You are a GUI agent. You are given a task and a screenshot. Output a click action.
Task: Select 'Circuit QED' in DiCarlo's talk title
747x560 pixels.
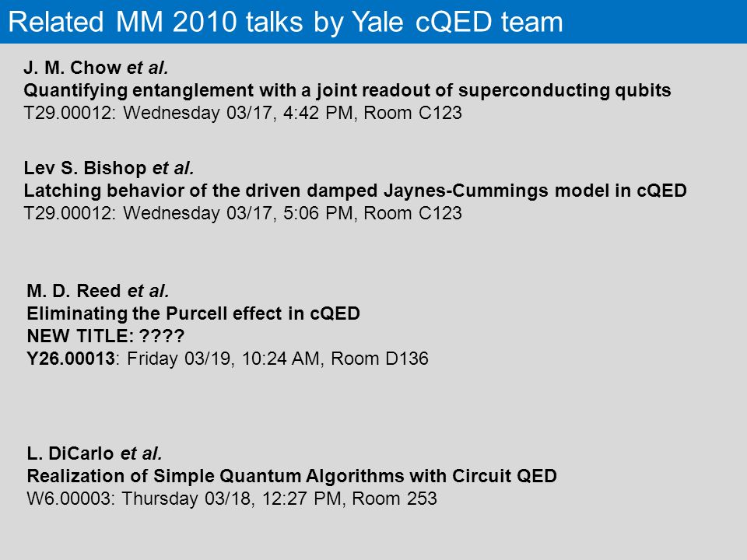(x=504, y=476)
